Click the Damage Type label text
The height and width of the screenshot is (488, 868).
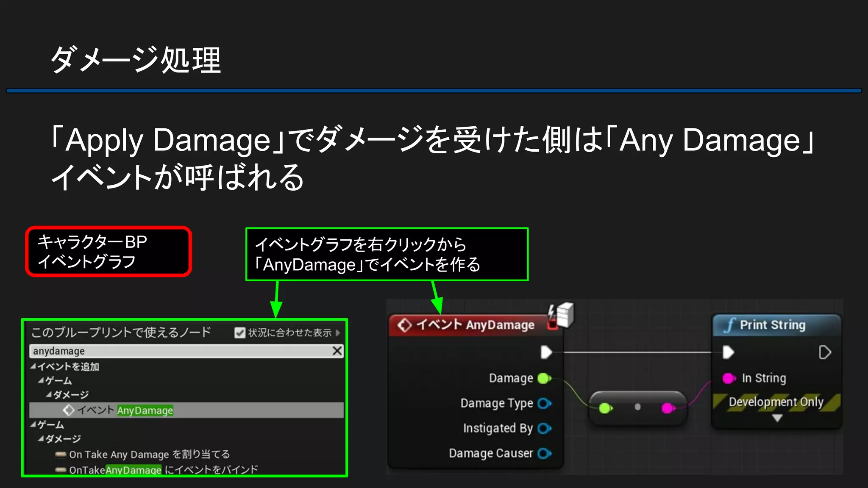pyautogui.click(x=497, y=403)
